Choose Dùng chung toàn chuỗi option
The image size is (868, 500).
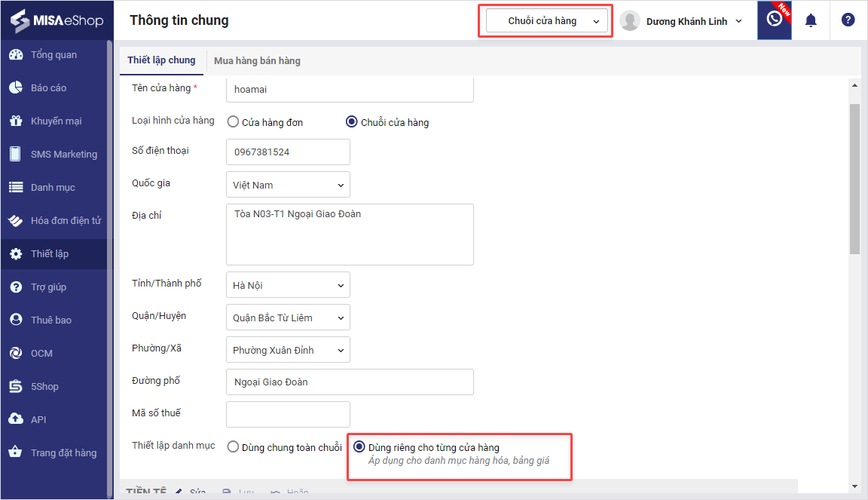(233, 446)
